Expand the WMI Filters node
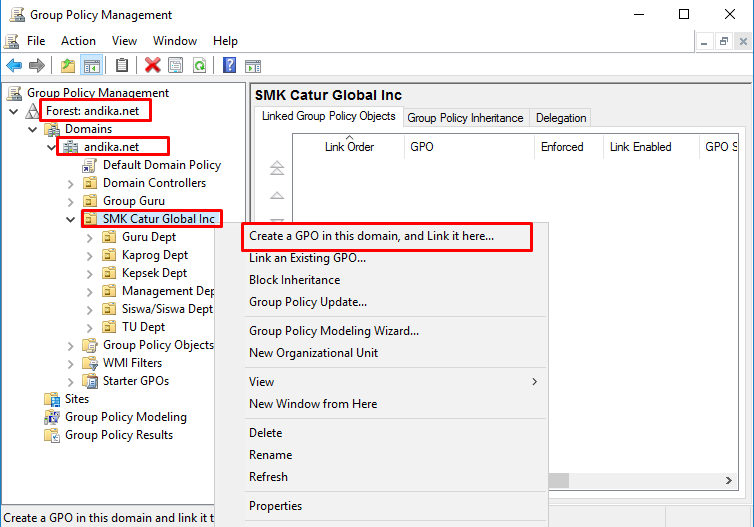The width and height of the screenshot is (754, 527). [71, 364]
